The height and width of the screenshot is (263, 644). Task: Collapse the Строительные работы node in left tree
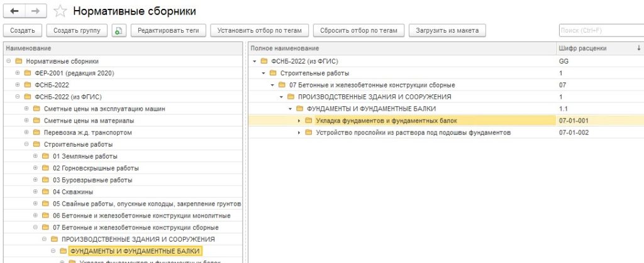(x=26, y=144)
